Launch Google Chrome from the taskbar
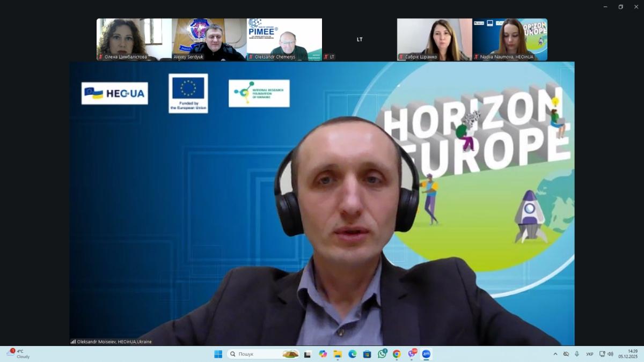The height and width of the screenshot is (362, 644). pos(397,354)
